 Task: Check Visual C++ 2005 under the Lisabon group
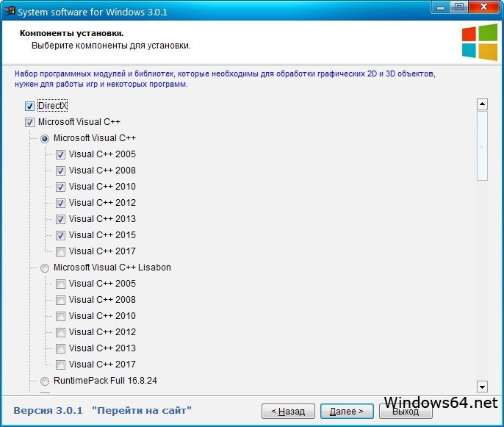(60, 284)
